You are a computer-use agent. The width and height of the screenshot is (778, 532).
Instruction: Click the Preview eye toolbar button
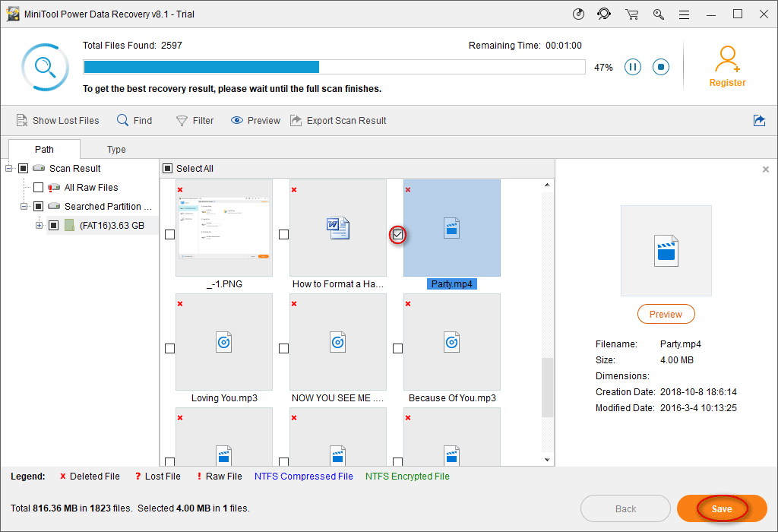pos(255,121)
